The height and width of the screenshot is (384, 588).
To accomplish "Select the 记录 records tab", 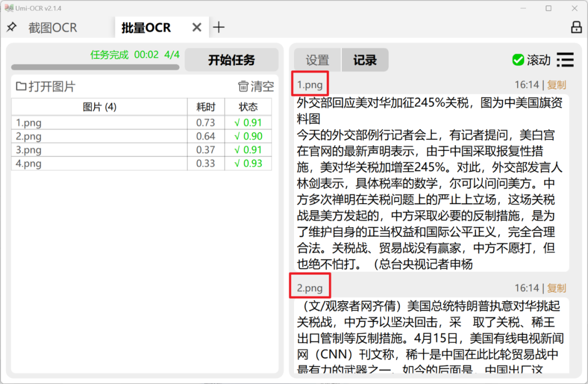I will (365, 60).
